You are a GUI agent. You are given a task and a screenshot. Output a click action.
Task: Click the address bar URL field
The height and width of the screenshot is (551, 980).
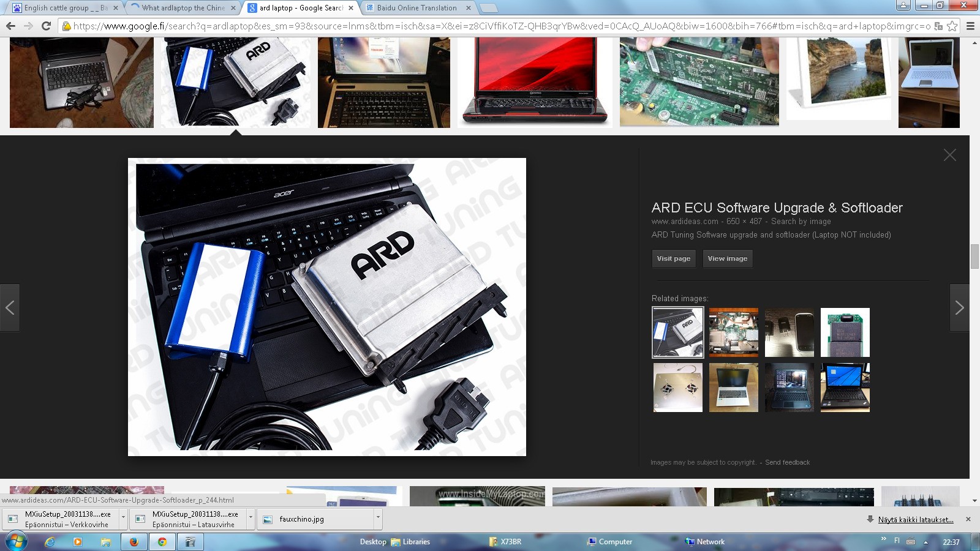[501, 26]
